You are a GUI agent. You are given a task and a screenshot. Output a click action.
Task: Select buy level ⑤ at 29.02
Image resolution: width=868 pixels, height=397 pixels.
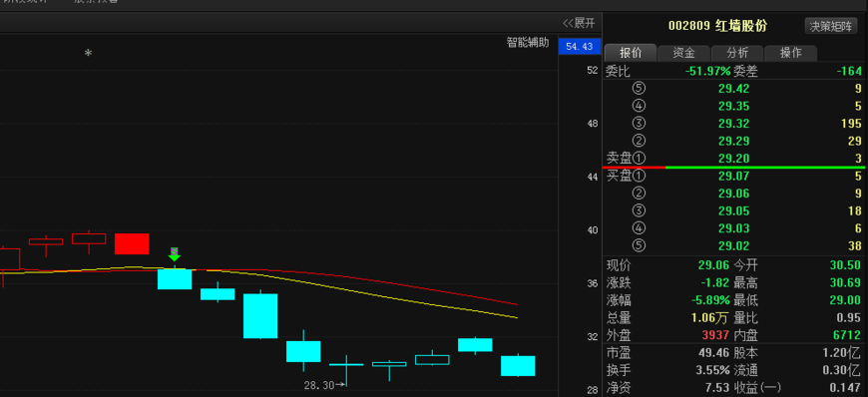pos(733,245)
